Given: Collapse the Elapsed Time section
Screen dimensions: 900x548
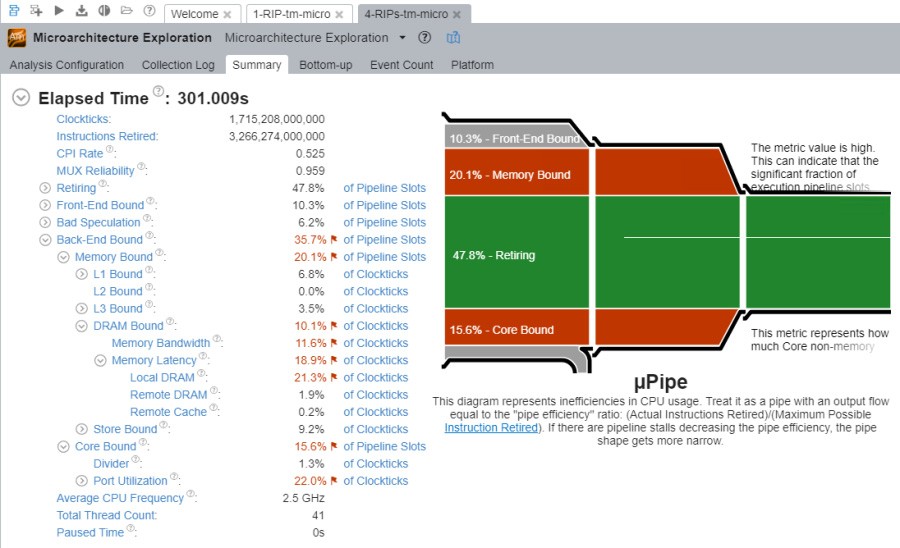Looking at the screenshot, I should click(21, 98).
